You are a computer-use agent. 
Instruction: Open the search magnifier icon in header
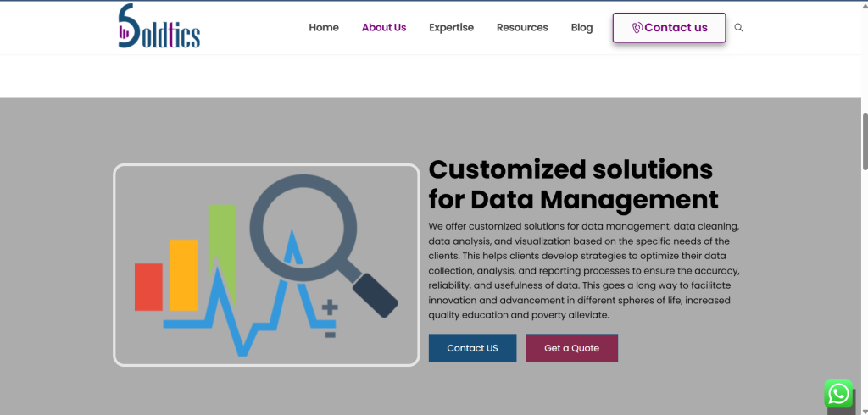coord(738,28)
